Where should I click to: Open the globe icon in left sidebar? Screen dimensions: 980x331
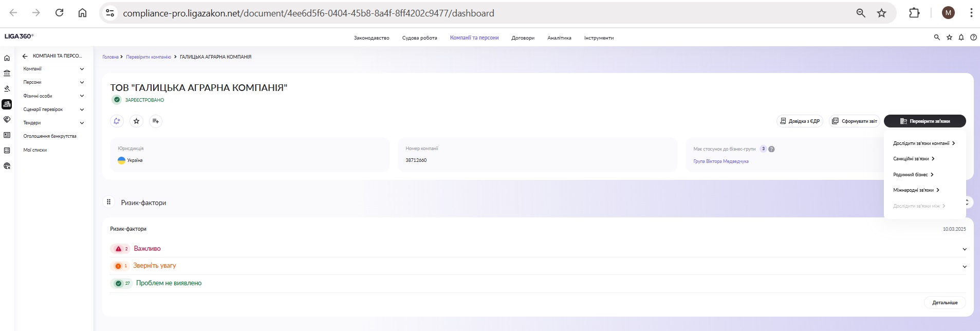tap(7, 166)
